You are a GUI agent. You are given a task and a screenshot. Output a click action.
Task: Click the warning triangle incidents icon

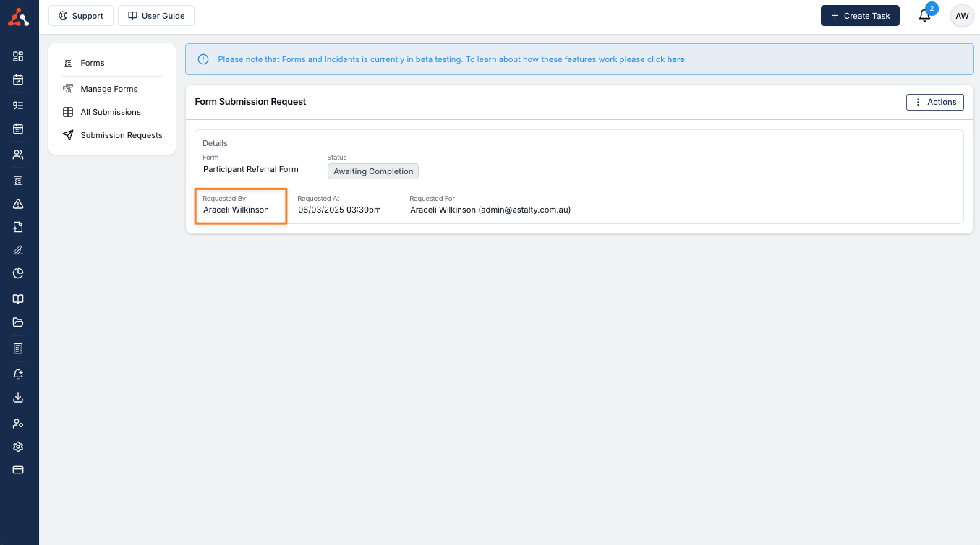coord(18,204)
